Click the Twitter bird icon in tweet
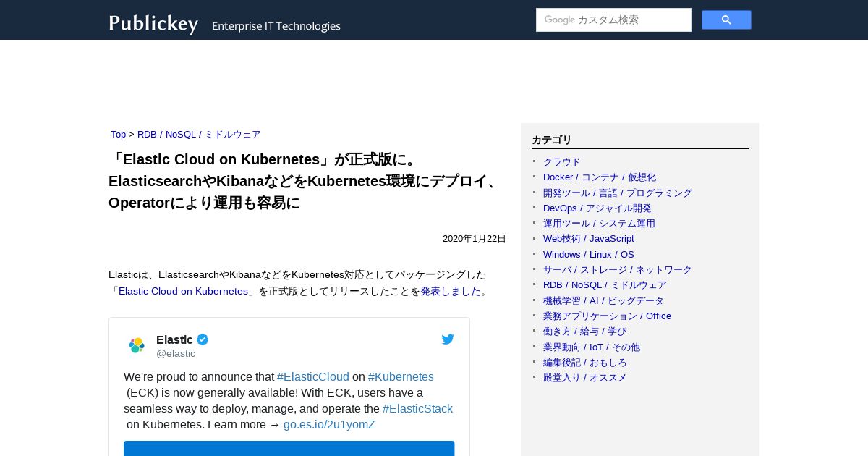Image resolution: width=868 pixels, height=456 pixels. coord(448,339)
